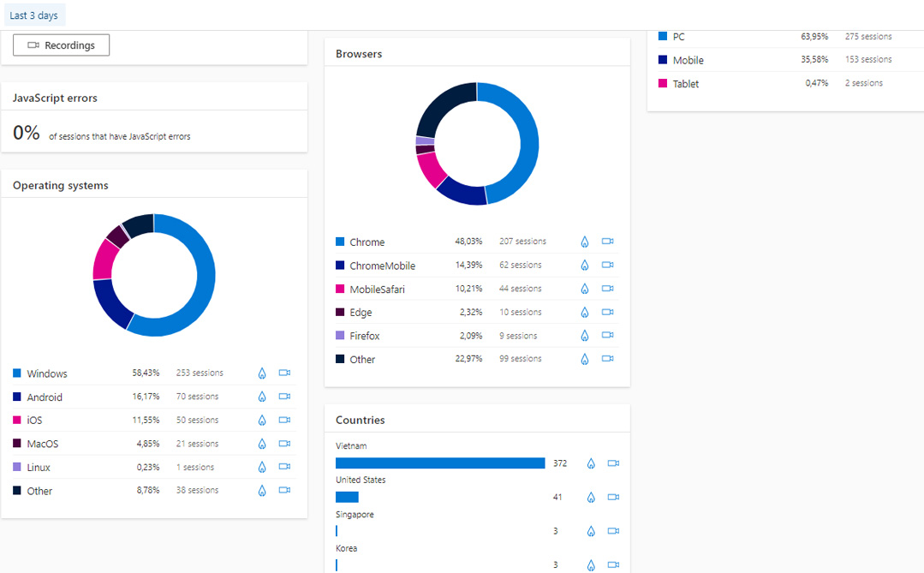View recordings for Chrome browser sessions

pyautogui.click(x=608, y=242)
